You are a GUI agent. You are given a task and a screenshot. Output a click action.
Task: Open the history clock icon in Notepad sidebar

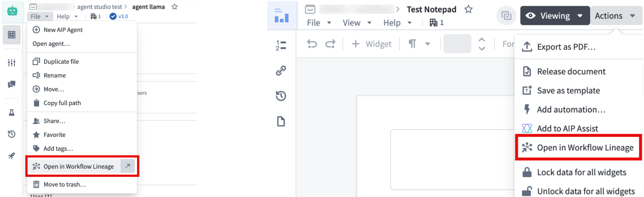pos(281,96)
